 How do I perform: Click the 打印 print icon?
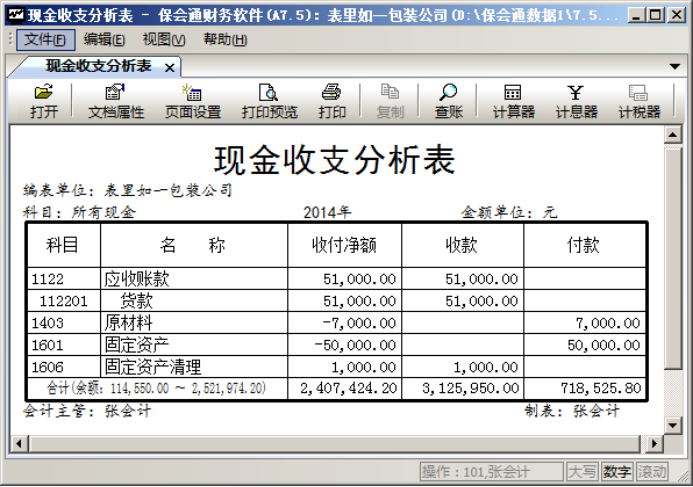point(332,101)
